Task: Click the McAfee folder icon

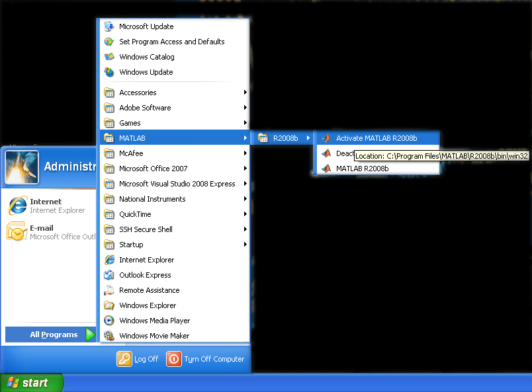Action: point(109,153)
